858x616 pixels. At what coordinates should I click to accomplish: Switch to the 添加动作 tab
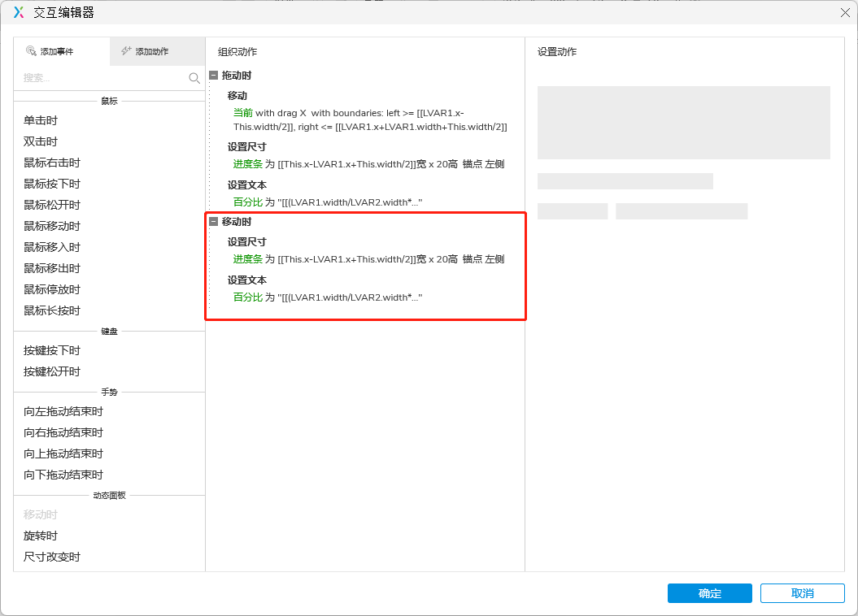click(x=157, y=51)
